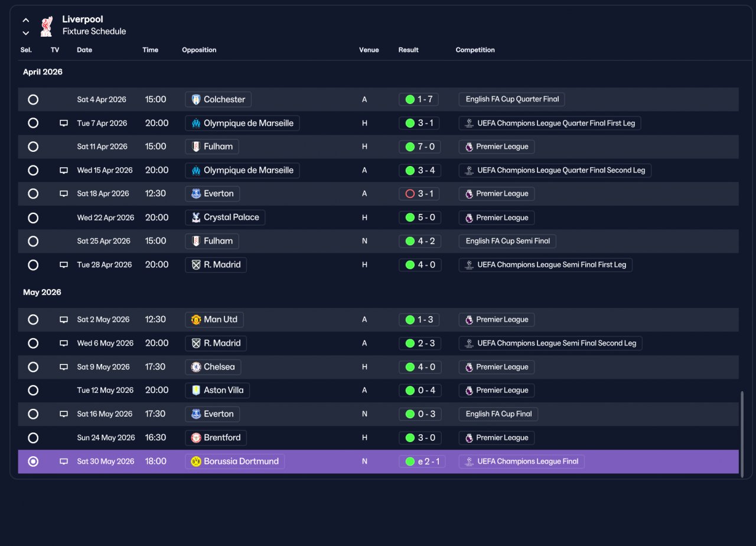Image resolution: width=756 pixels, height=546 pixels.
Task: Sort fixtures by Competition column header
Action: click(x=475, y=50)
